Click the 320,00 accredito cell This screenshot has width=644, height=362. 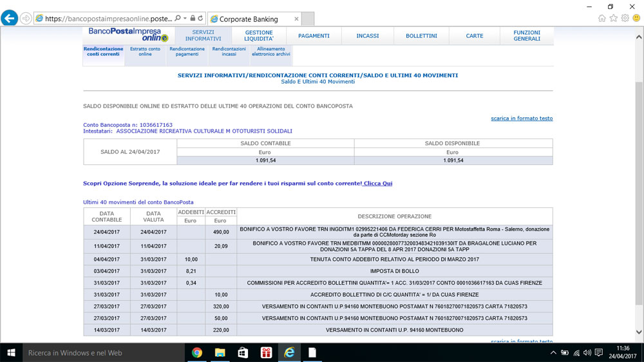click(221, 307)
